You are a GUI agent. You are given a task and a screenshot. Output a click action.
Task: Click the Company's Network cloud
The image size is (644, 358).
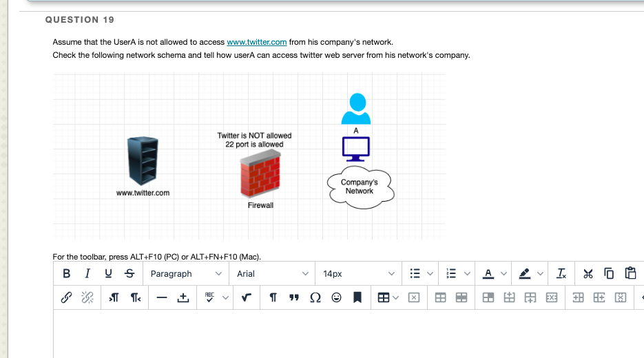(360, 187)
